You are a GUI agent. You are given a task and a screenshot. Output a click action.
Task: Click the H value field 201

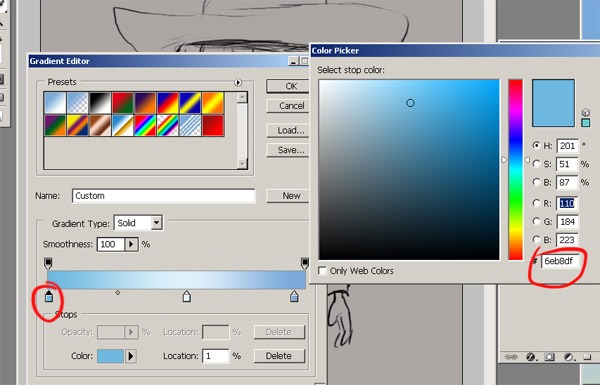(x=567, y=145)
